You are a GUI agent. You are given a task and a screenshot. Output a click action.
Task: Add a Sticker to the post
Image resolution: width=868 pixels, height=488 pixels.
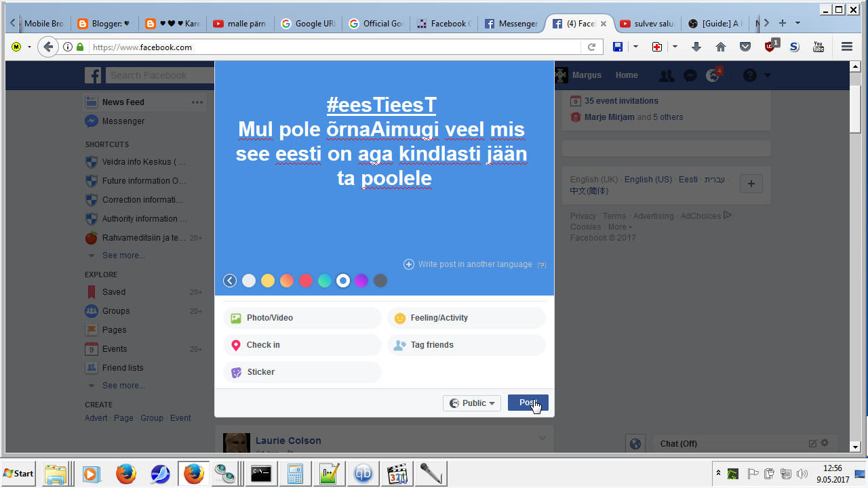tap(302, 372)
